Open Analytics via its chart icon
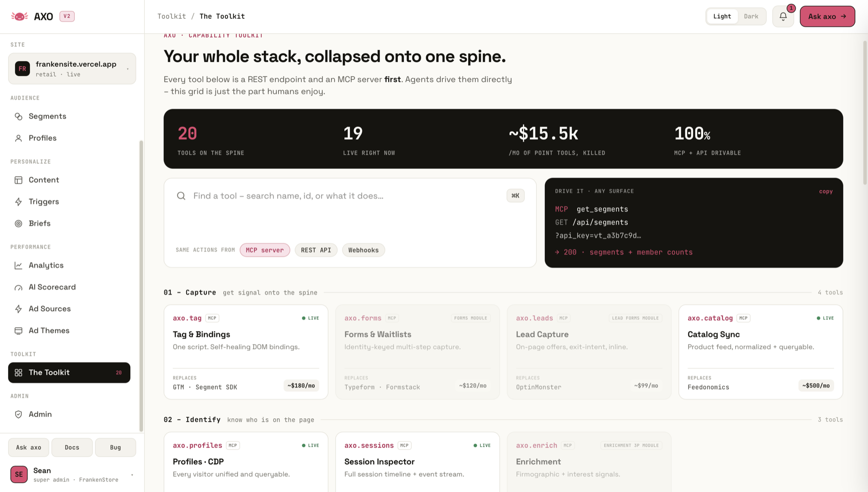868x492 pixels. click(18, 266)
